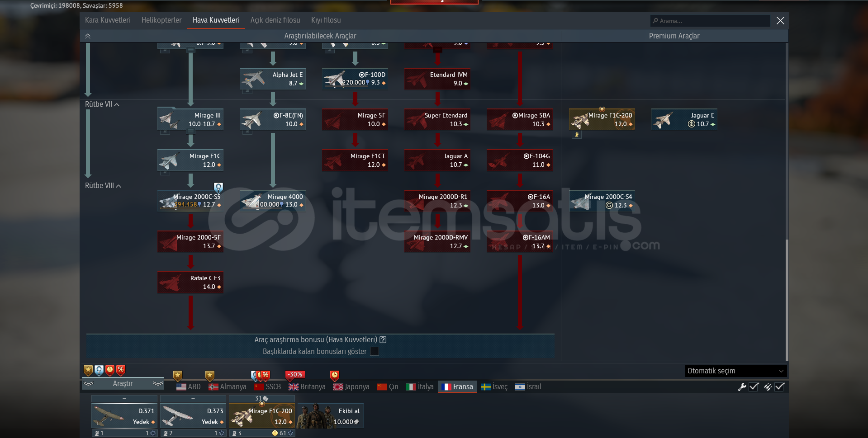
Task: Select the premium Mirage F1C-200 tree card
Action: tap(602, 120)
